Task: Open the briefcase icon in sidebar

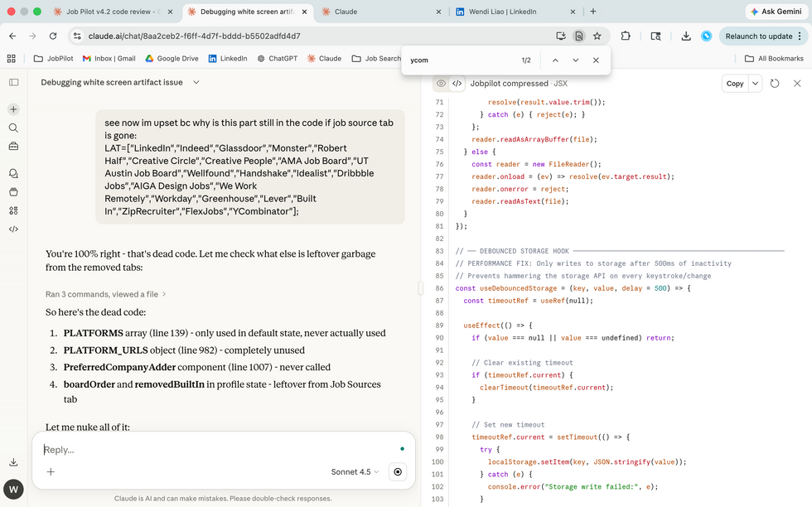Action: (14, 147)
